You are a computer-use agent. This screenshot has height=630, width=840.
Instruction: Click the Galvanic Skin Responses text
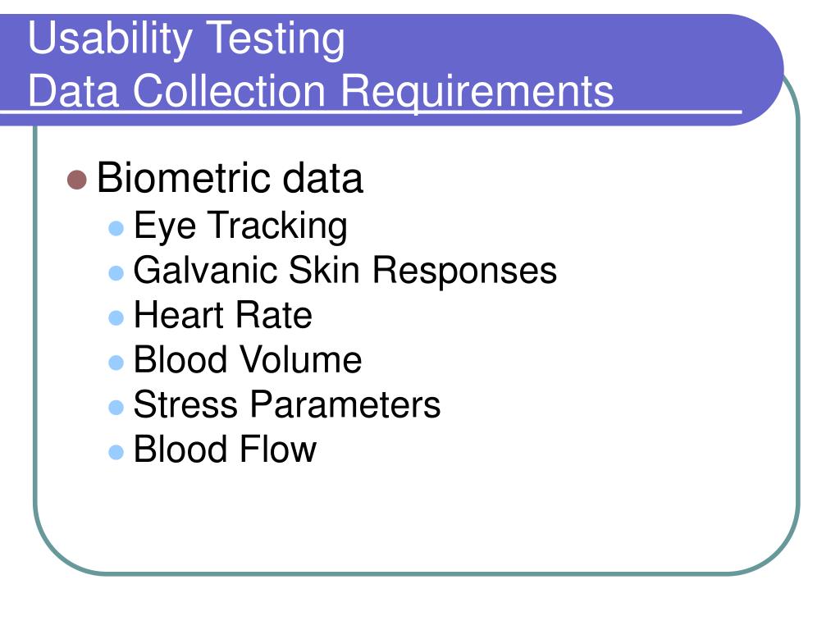pyautogui.click(x=345, y=271)
